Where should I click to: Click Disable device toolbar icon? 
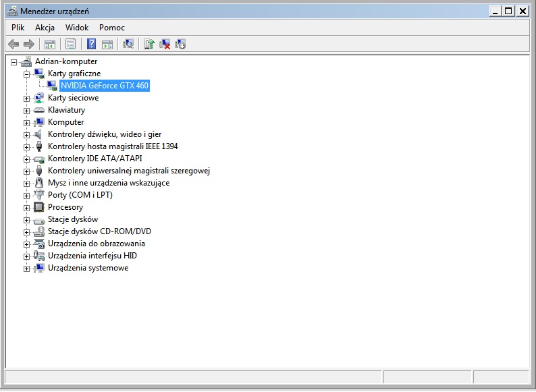[180, 44]
